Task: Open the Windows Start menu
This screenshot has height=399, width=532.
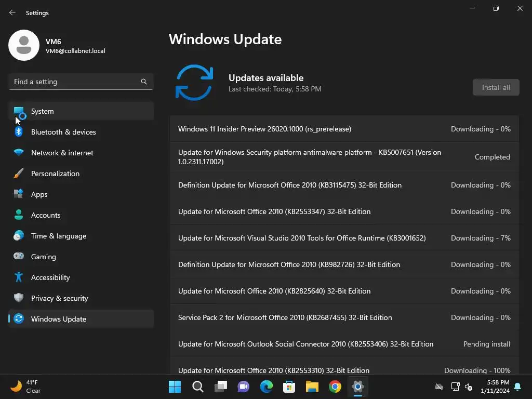Action: 175,387
